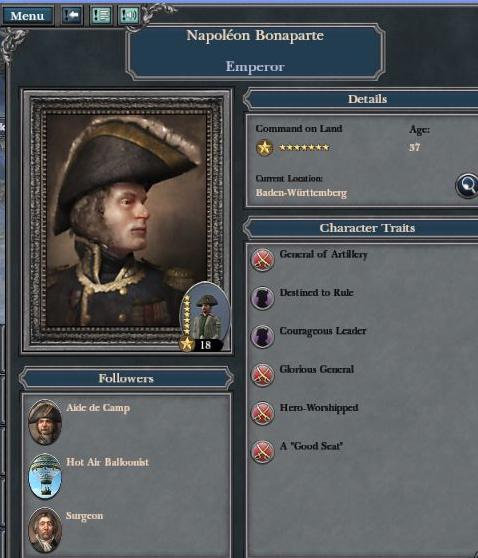
Task: Zoom to location with magnifying glass icon
Action: pyautogui.click(x=467, y=185)
